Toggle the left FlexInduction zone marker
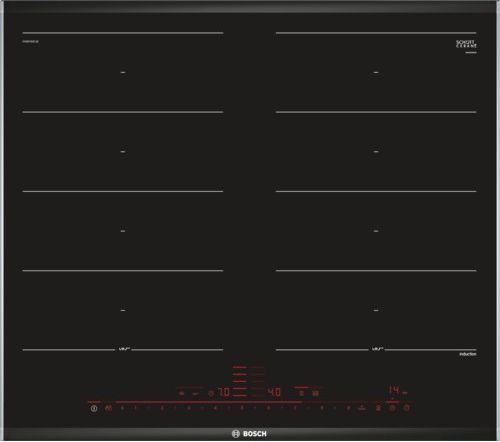Image resolution: width=500 pixels, height=442 pixels. 123,349
